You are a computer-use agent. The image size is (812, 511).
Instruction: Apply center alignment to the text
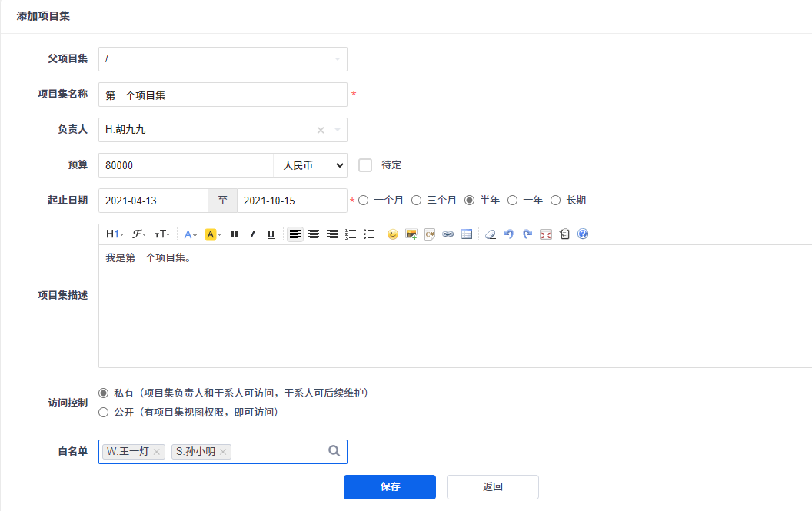pos(314,234)
